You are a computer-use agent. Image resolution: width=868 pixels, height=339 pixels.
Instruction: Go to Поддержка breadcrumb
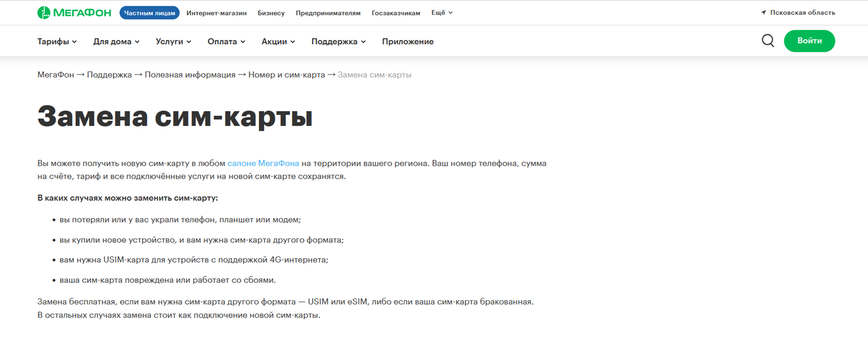[109, 75]
